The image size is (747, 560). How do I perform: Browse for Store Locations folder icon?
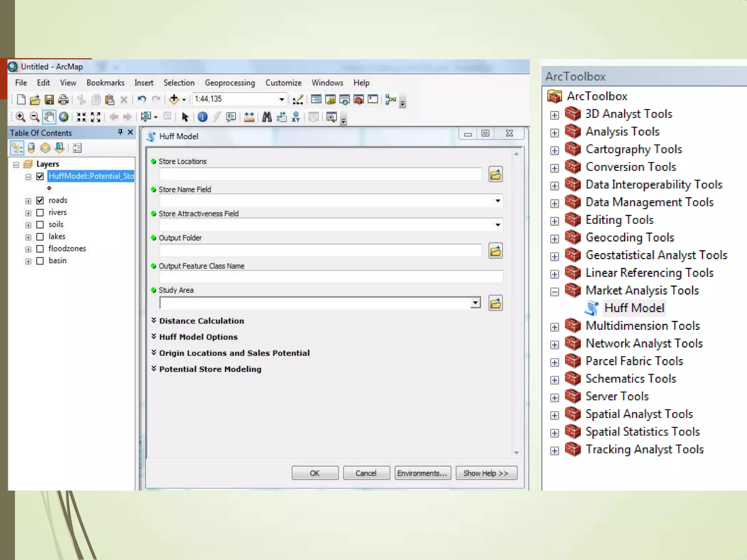pyautogui.click(x=495, y=174)
